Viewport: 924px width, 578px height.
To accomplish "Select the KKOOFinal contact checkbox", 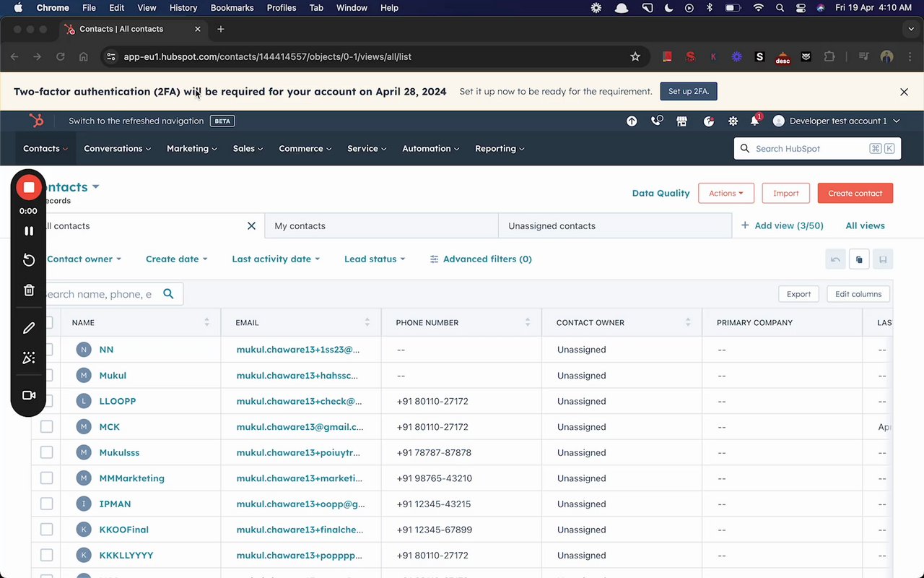I will 47,530.
